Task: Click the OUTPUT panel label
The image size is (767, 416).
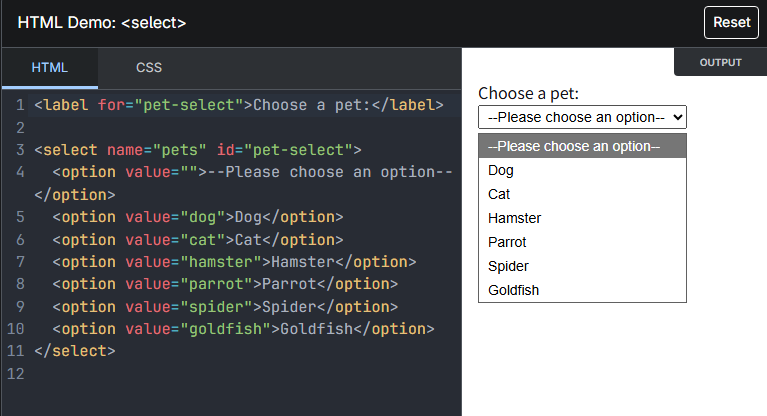Action: click(720, 62)
